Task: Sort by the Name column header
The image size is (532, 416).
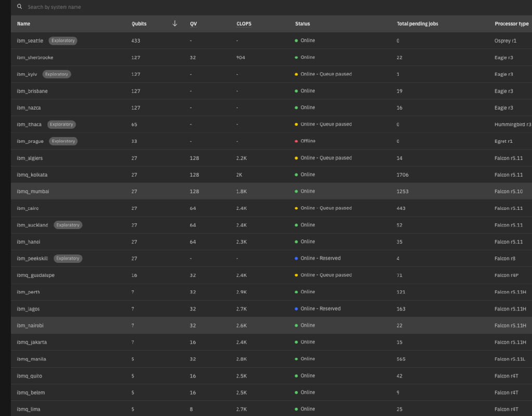Action: [23, 24]
